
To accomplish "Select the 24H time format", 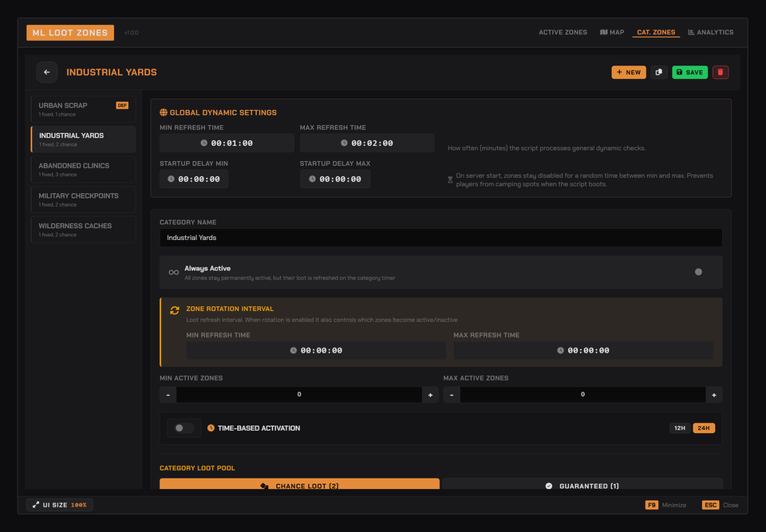I will coord(704,428).
